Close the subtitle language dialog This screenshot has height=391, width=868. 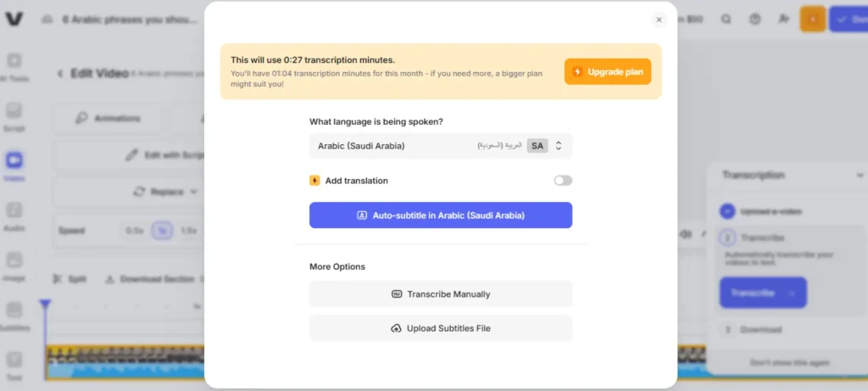[x=659, y=20]
